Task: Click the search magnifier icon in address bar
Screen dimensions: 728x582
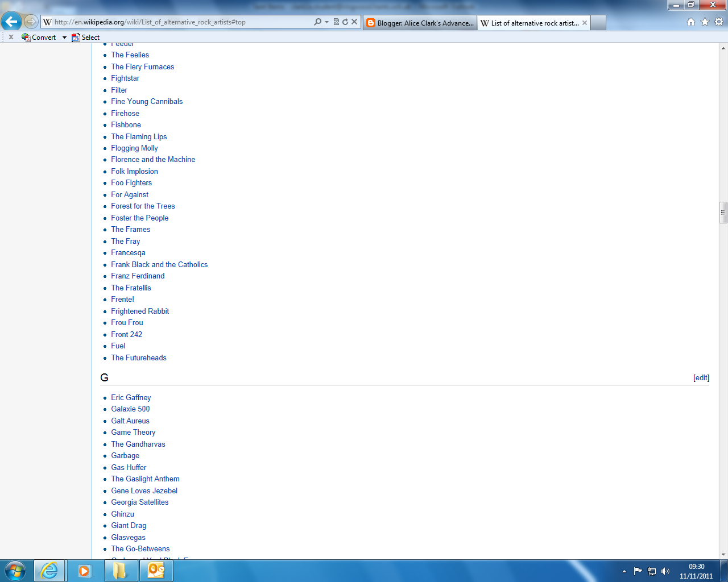Action: (x=317, y=22)
